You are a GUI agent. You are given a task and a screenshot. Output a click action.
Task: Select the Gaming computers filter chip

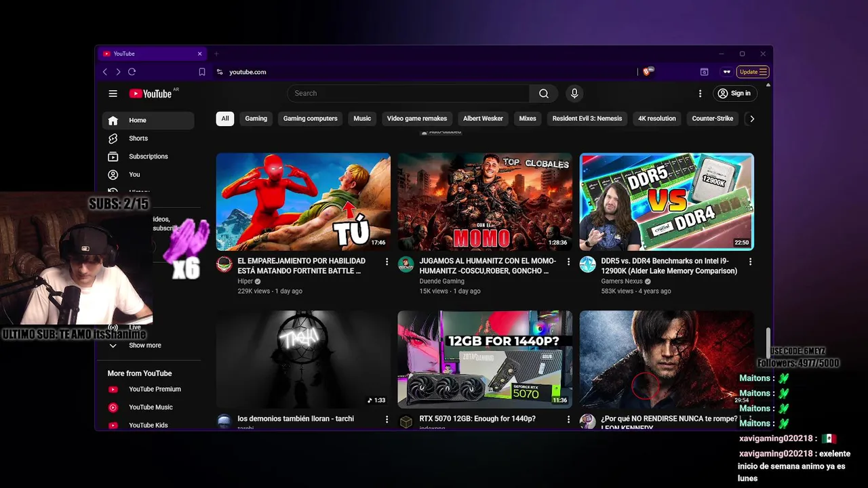(310, 119)
